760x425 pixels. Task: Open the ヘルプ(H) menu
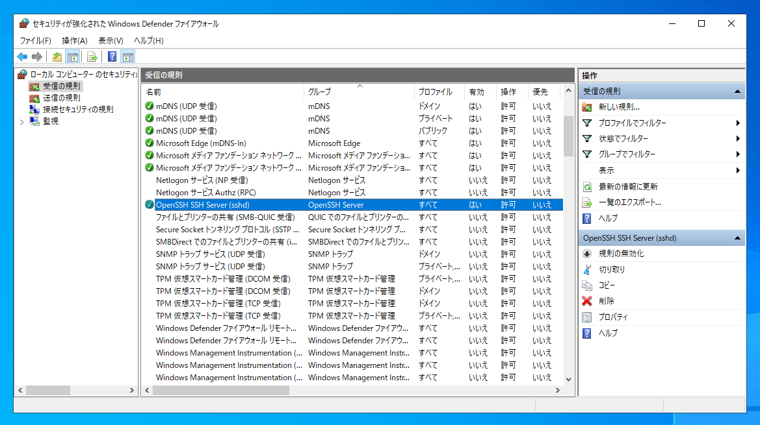[x=148, y=41]
